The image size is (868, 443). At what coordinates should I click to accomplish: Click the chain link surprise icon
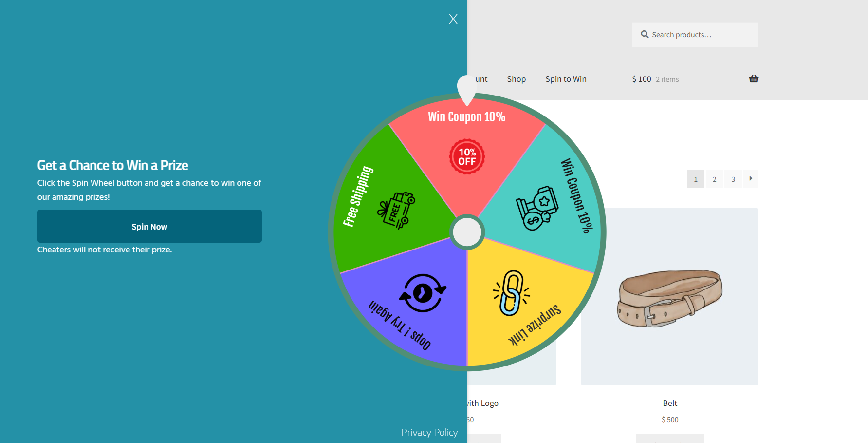511,293
